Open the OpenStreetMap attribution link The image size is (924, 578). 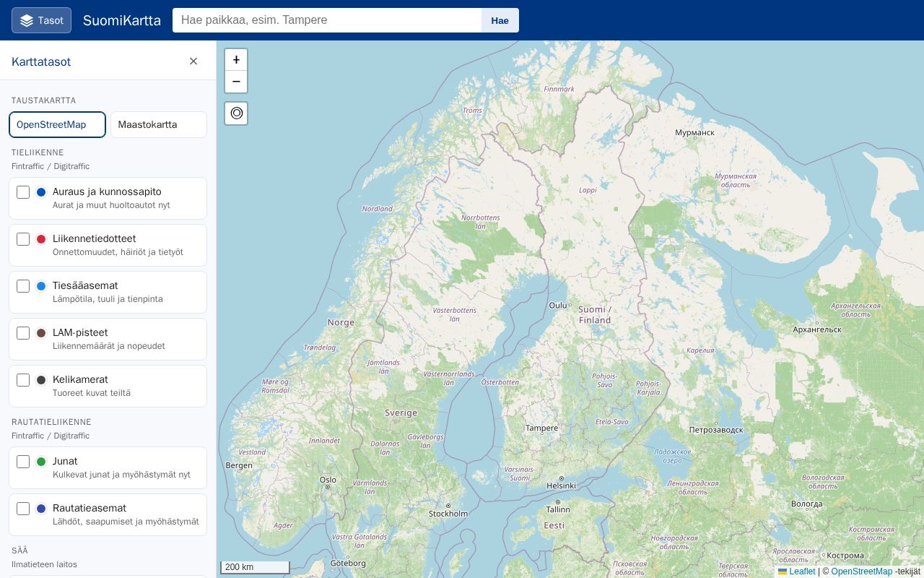(x=861, y=571)
